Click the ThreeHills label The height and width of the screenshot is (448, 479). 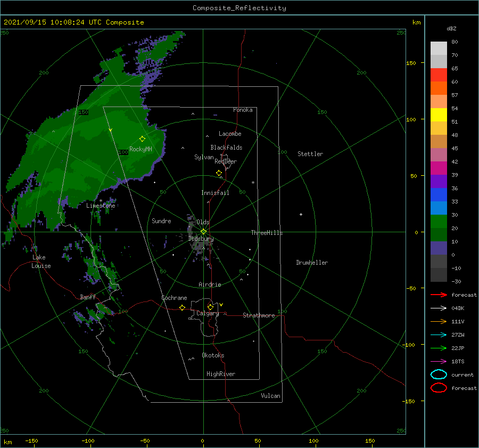coord(267,233)
